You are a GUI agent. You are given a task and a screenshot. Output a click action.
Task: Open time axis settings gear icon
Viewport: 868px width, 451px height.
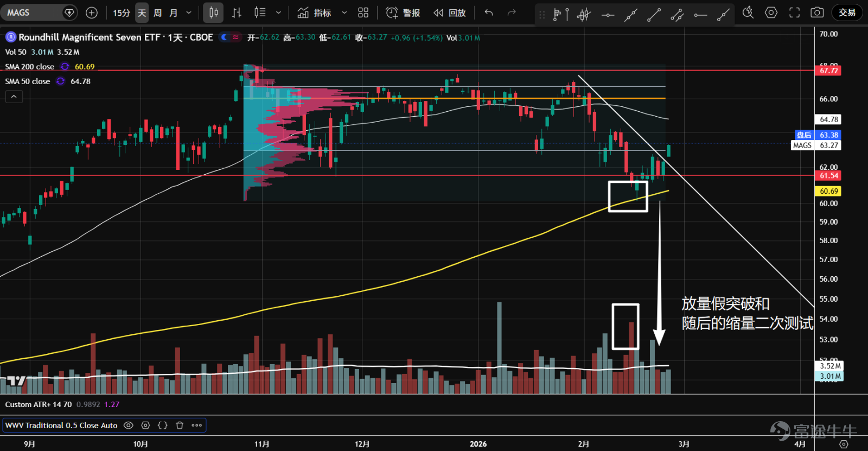coord(844,444)
